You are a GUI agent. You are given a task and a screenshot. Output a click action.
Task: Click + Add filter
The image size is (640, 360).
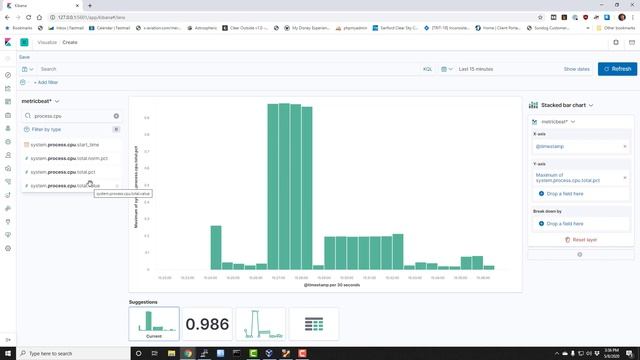[x=46, y=82]
